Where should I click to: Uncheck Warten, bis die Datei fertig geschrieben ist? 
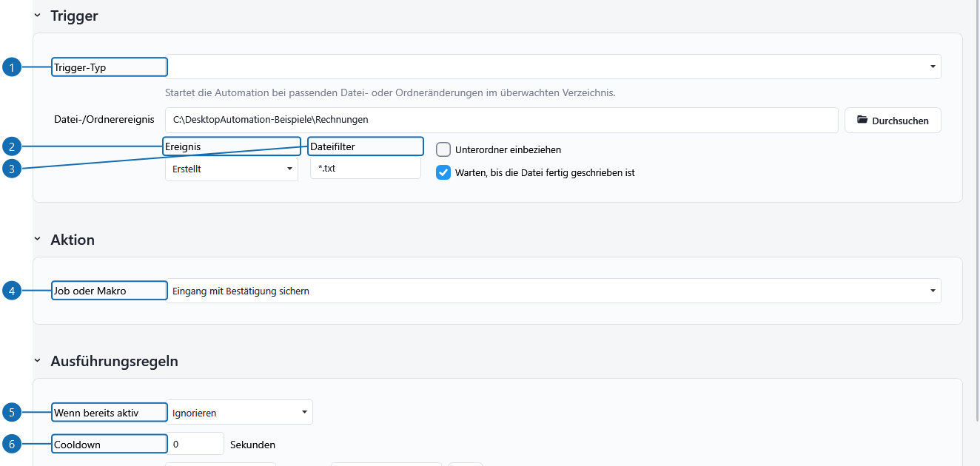[443, 172]
